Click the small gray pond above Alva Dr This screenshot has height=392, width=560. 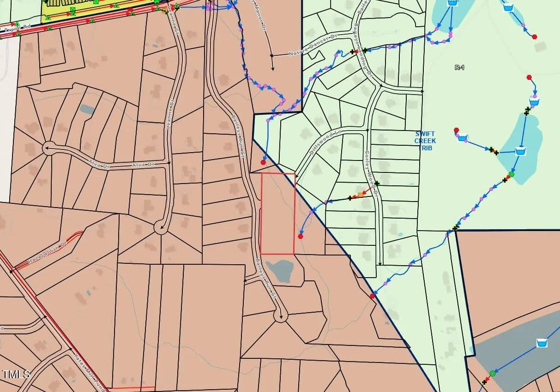click(86, 109)
